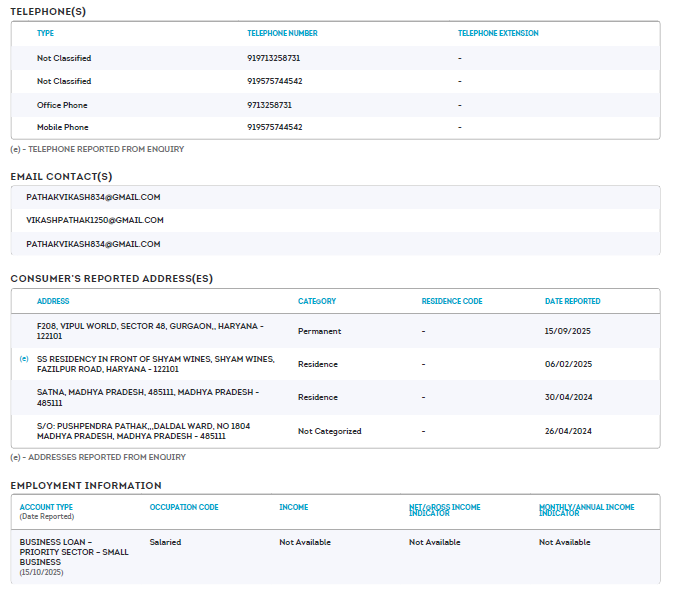Click the Residence Code column header
This screenshot has width=681, height=615.
pyautogui.click(x=452, y=301)
